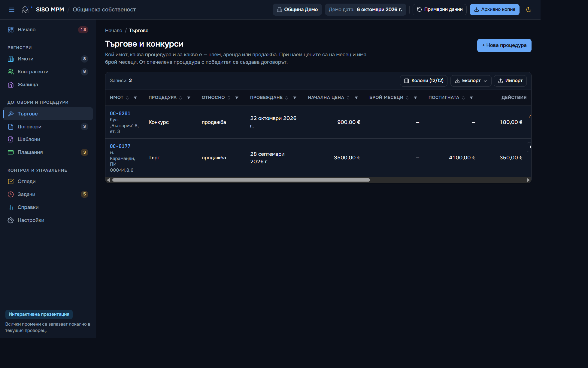Reset data with Примерни данни button
This screenshot has height=368, width=588.
439,10
